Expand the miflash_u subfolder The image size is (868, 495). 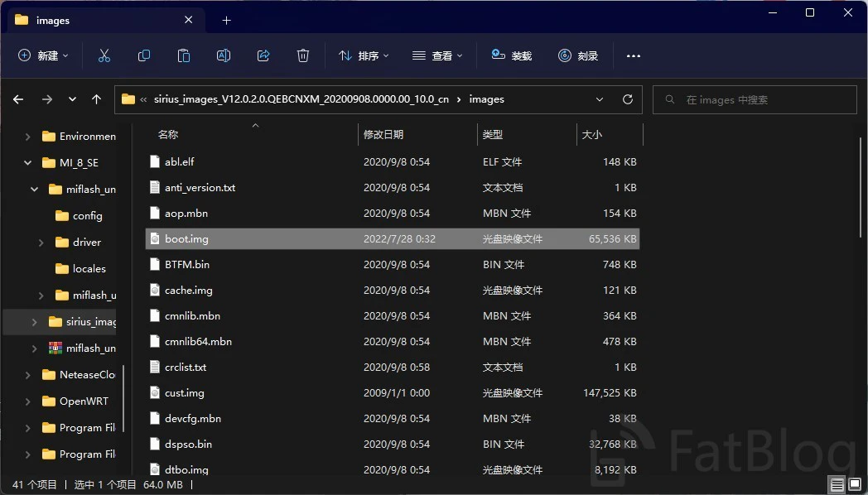pyautogui.click(x=41, y=296)
